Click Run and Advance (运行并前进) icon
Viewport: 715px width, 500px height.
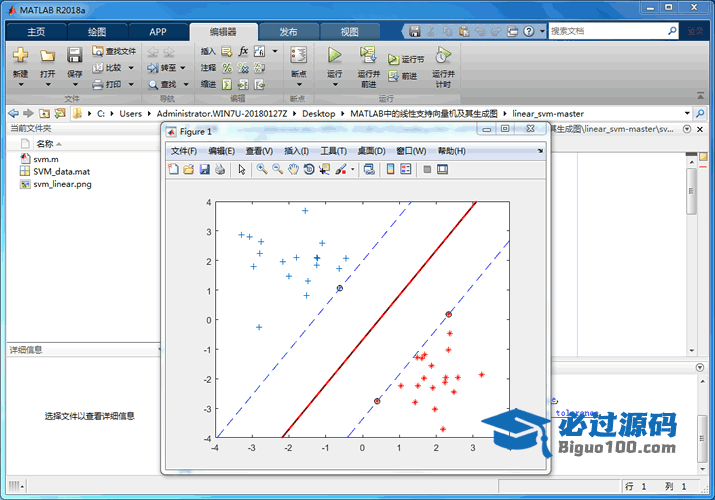coord(368,55)
